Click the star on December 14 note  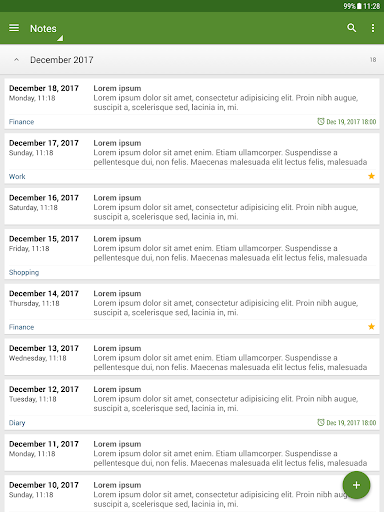[x=371, y=327]
